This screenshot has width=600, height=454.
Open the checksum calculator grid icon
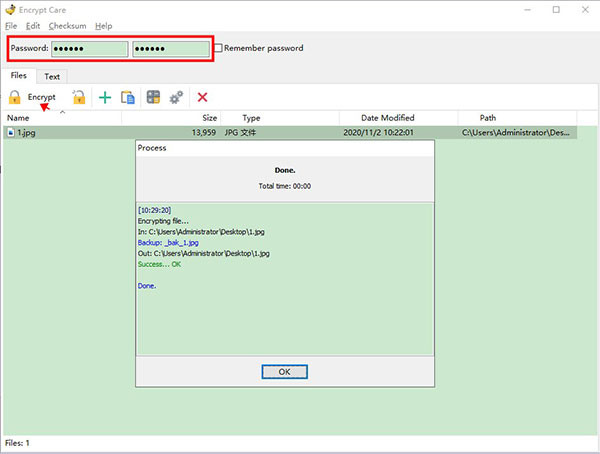(x=153, y=97)
